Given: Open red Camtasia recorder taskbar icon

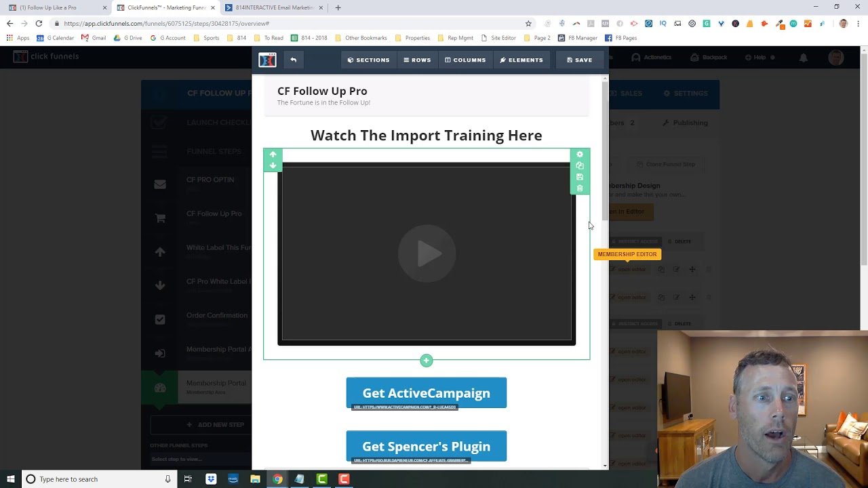Looking at the screenshot, I should (344, 479).
